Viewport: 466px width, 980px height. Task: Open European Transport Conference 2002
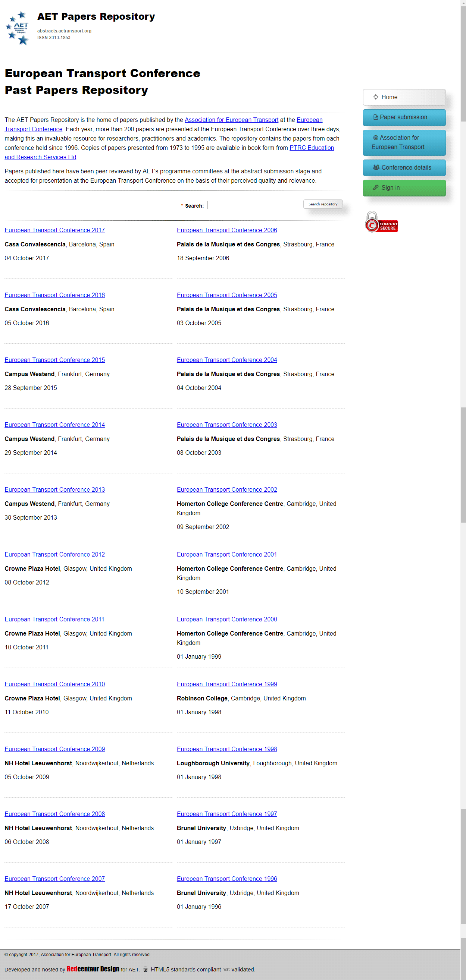coord(227,489)
